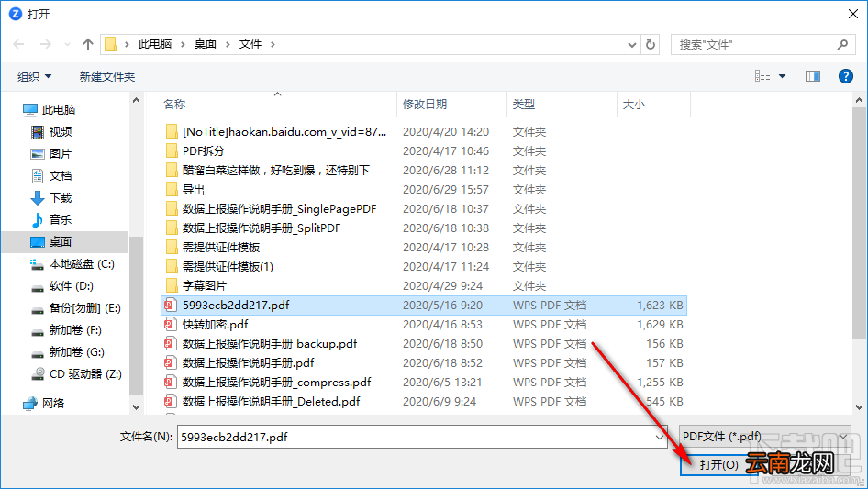This screenshot has width=868, height=489.
Task: Select the 需提供证件模板 folder
Action: 220,248
